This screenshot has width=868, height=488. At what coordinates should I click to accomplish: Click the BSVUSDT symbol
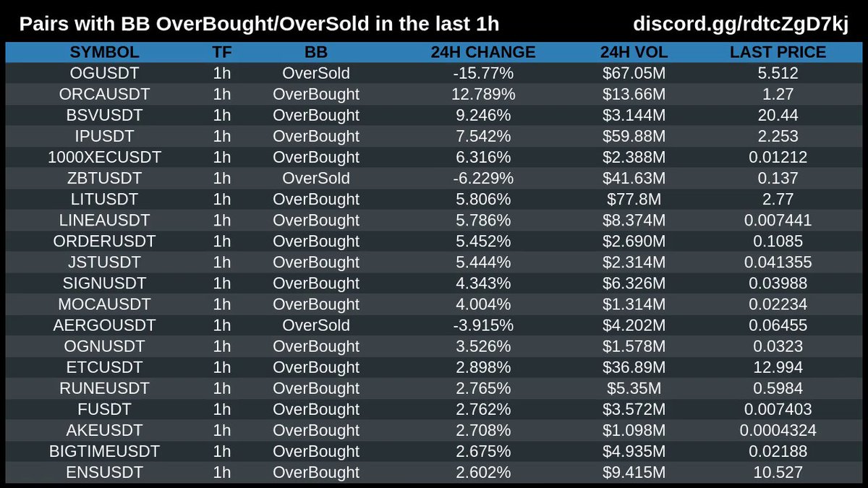[x=105, y=116]
